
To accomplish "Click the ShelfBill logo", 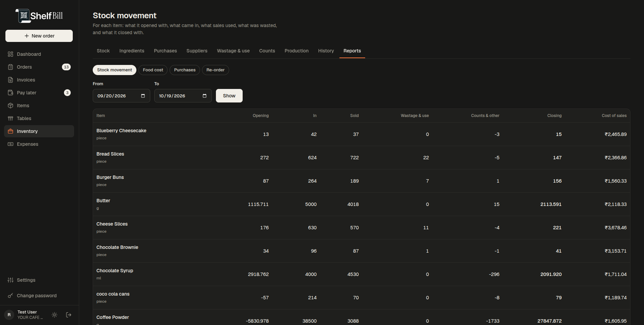I will pyautogui.click(x=39, y=16).
